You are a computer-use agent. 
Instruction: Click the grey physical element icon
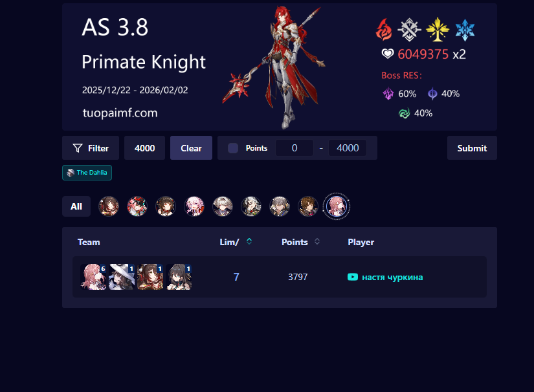click(409, 30)
